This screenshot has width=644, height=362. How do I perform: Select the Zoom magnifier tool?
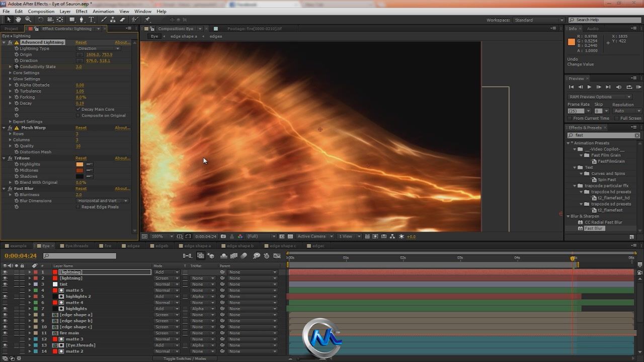click(28, 20)
